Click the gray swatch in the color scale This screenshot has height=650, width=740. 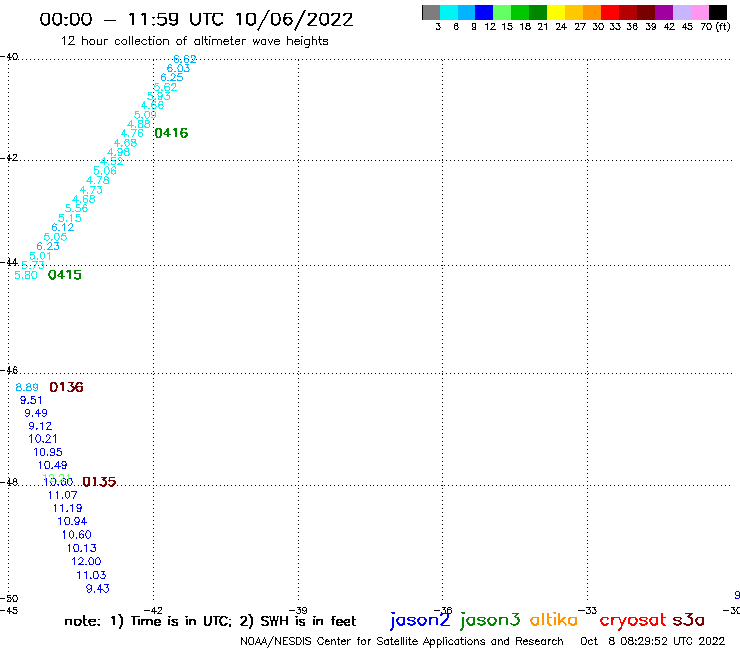[x=431, y=12]
